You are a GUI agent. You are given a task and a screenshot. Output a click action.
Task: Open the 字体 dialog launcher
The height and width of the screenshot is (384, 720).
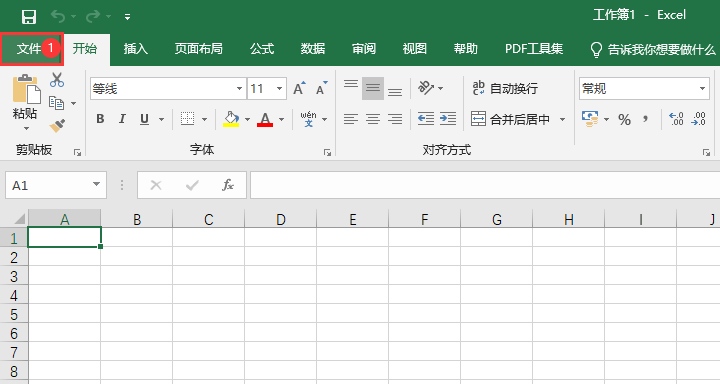point(327,152)
